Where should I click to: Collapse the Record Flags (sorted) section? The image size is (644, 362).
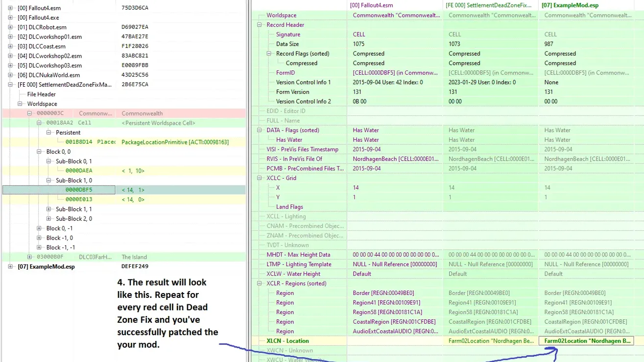coord(269,54)
